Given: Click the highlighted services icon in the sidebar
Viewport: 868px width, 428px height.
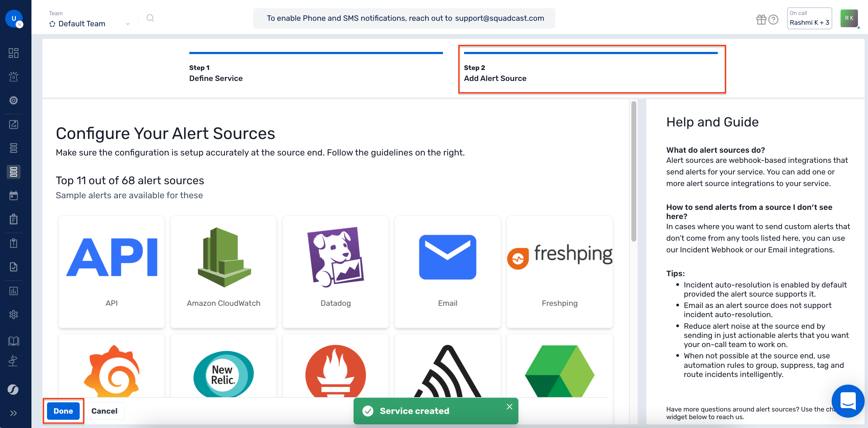Looking at the screenshot, I should [x=13, y=172].
